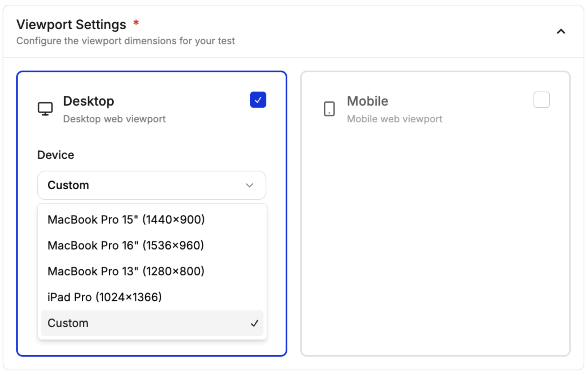Select MacBook Pro 15" (1440×900)
The image size is (588, 375).
pyautogui.click(x=126, y=220)
